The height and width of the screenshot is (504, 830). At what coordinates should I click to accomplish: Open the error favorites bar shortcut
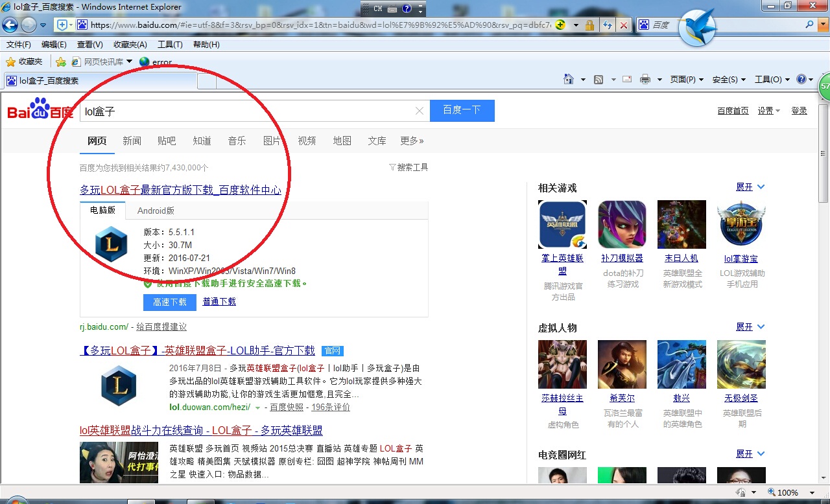[x=156, y=62]
